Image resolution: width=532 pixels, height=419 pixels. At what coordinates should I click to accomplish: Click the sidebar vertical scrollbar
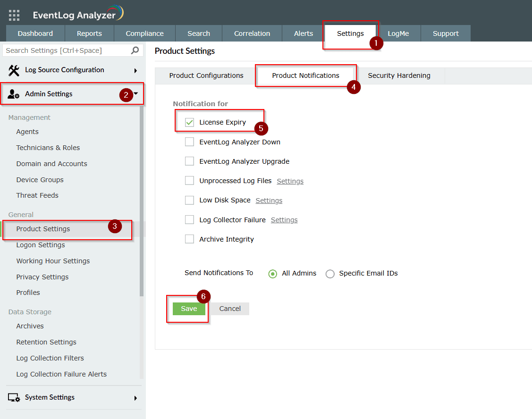pos(142,200)
